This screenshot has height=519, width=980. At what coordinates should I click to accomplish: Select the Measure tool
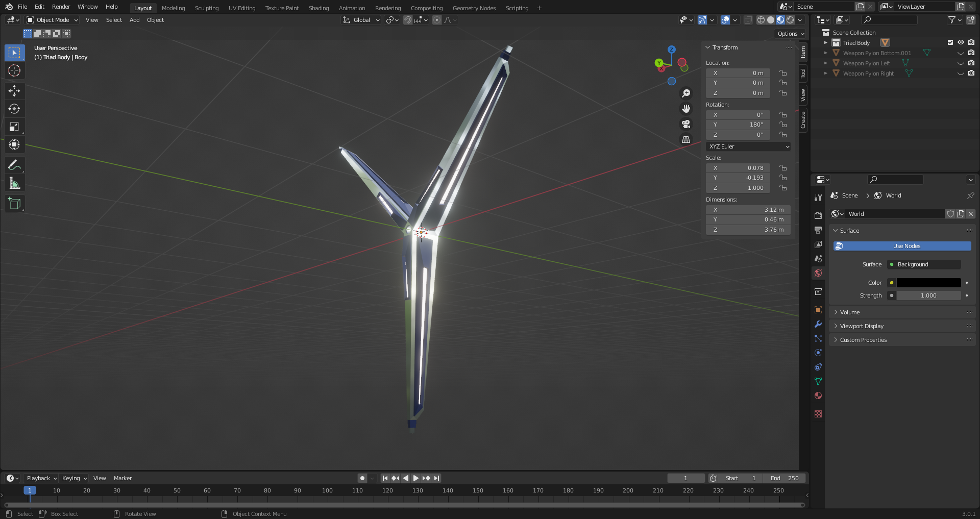[x=14, y=183]
